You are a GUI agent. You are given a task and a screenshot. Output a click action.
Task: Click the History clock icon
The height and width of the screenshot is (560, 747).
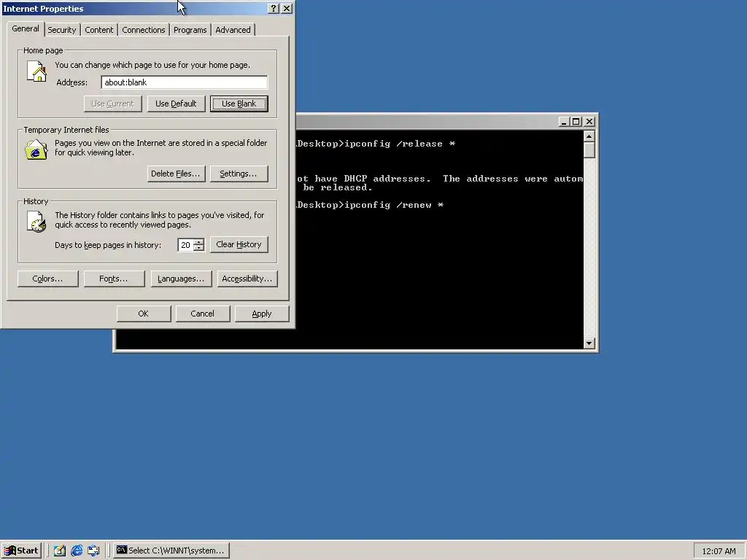tap(36, 222)
